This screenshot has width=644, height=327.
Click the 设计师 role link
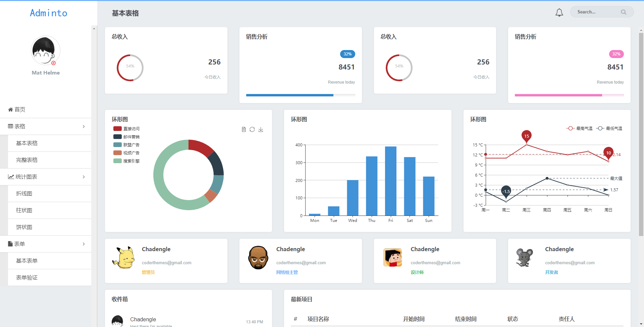(417, 272)
